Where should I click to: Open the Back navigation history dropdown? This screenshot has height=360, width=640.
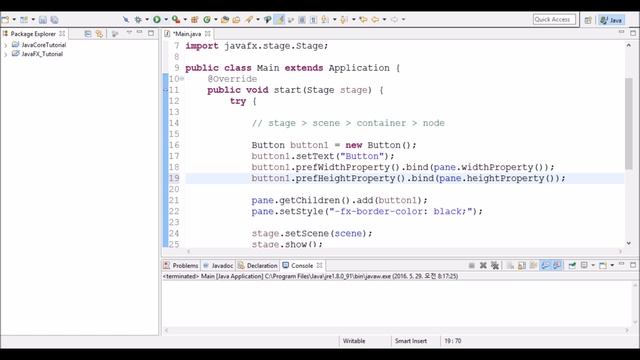click(x=384, y=20)
